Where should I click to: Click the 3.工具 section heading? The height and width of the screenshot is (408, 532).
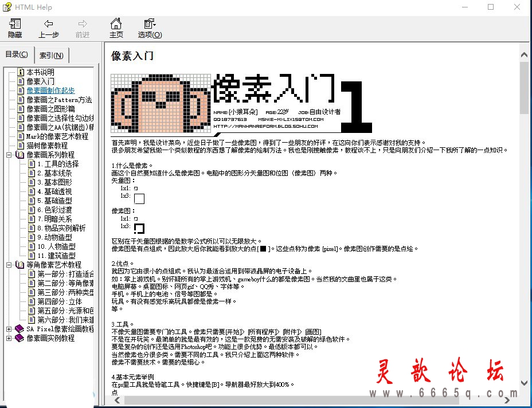tap(123, 324)
